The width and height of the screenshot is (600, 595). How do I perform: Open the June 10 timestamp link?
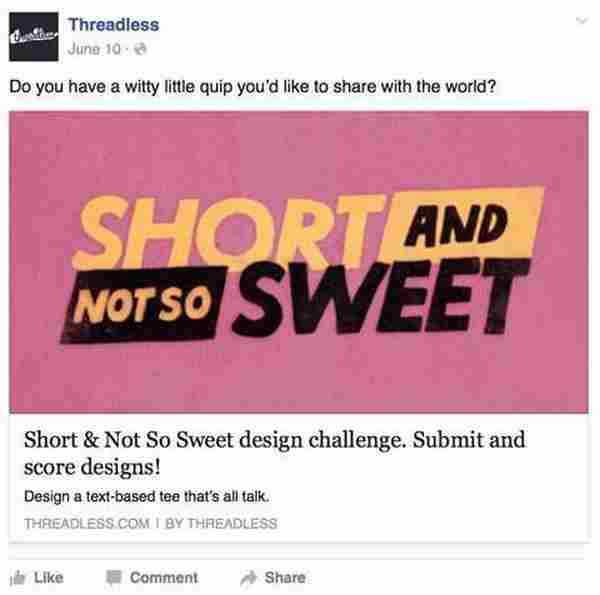click(x=91, y=47)
